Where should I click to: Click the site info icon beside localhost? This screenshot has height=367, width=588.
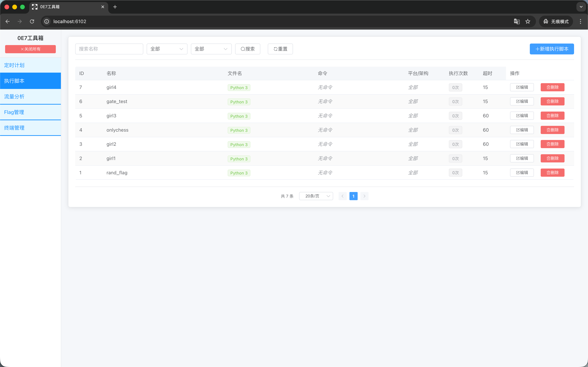click(47, 21)
